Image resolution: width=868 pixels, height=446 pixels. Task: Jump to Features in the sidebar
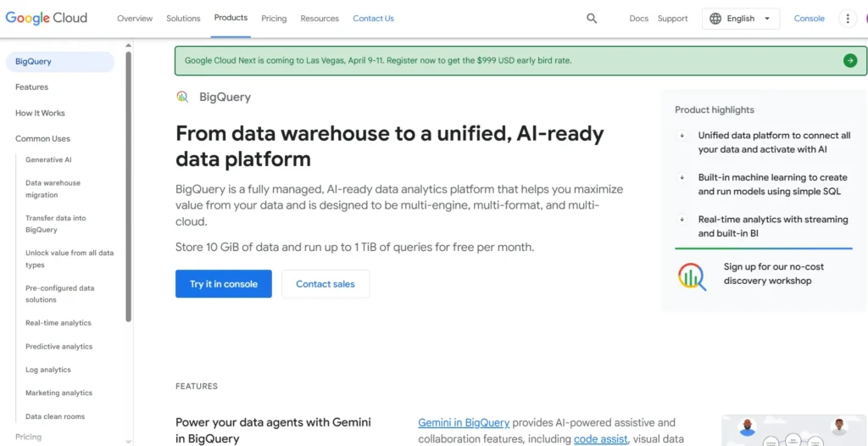click(x=31, y=87)
